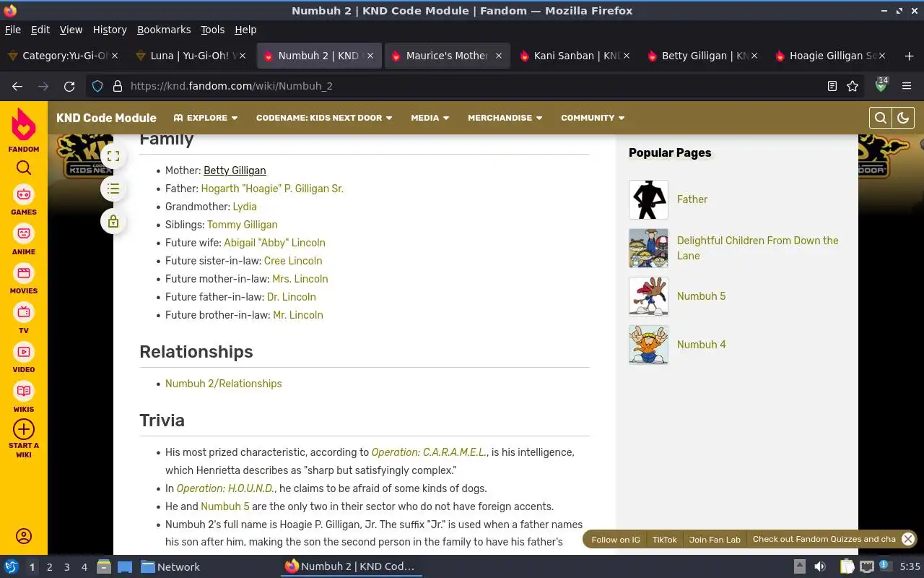Click the site security padlock icon
The image size is (924, 578).
[x=117, y=86]
